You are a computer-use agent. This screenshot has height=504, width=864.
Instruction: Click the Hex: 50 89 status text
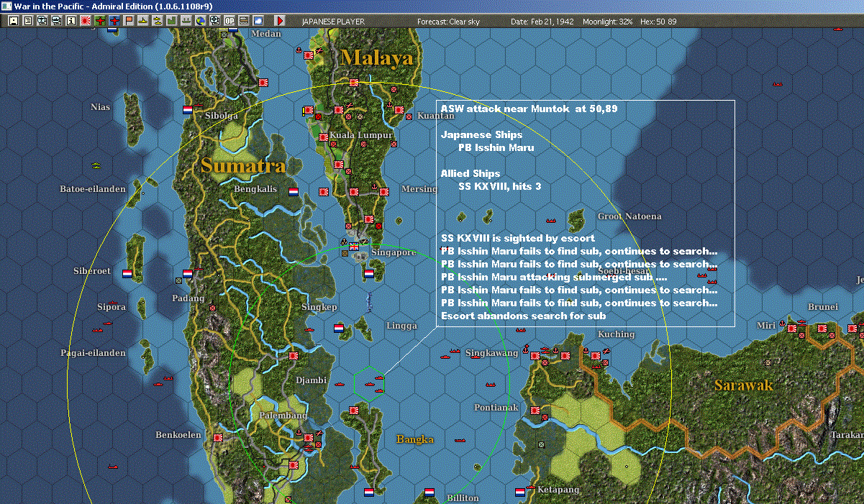pos(658,22)
